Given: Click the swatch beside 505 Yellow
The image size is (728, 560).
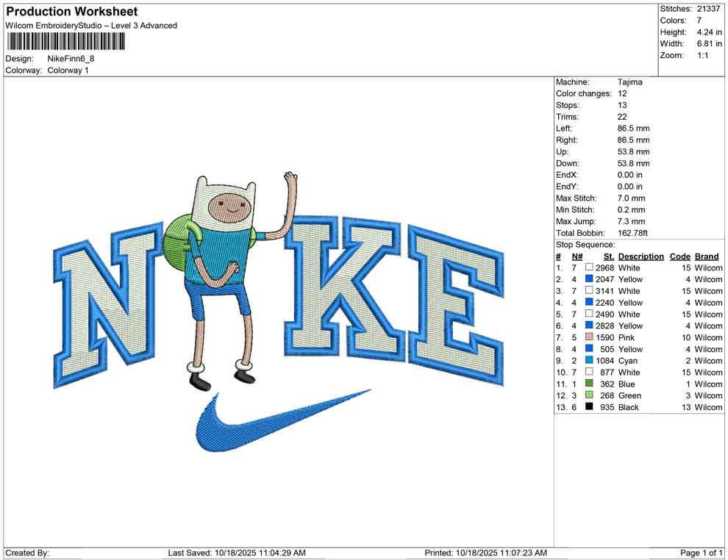Looking at the screenshot, I should pos(589,348).
